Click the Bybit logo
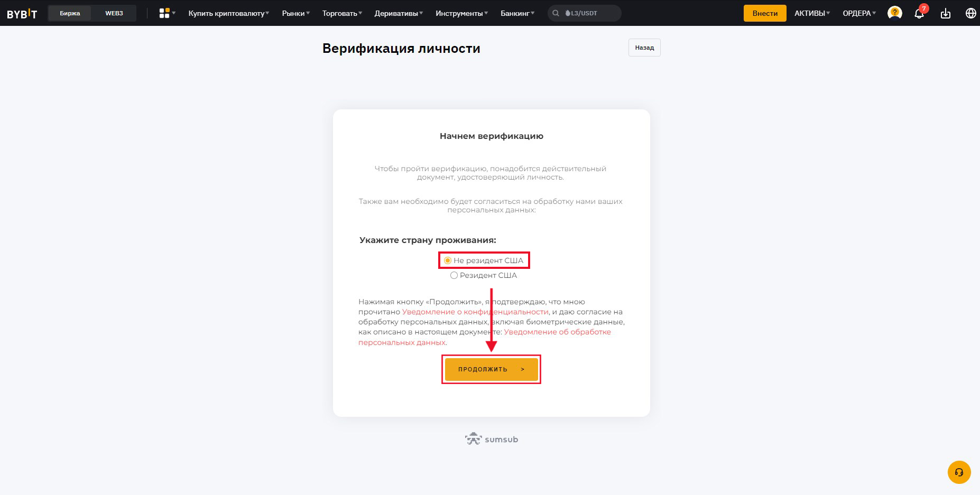This screenshot has width=980, height=495. pyautogui.click(x=22, y=14)
